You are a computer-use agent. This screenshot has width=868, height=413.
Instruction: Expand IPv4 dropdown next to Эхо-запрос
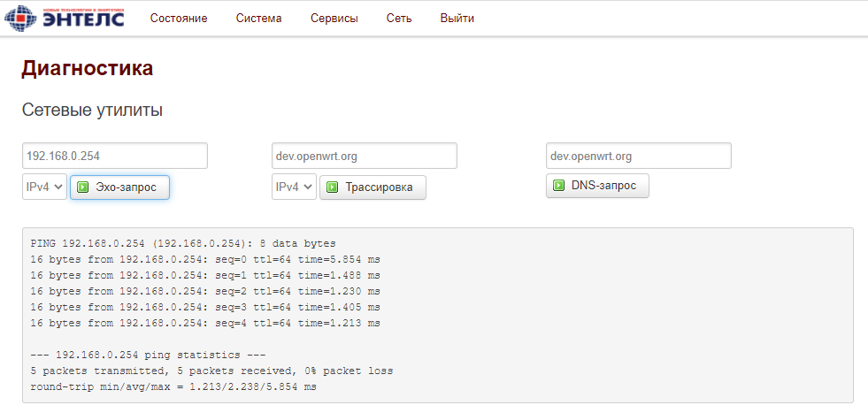44,187
